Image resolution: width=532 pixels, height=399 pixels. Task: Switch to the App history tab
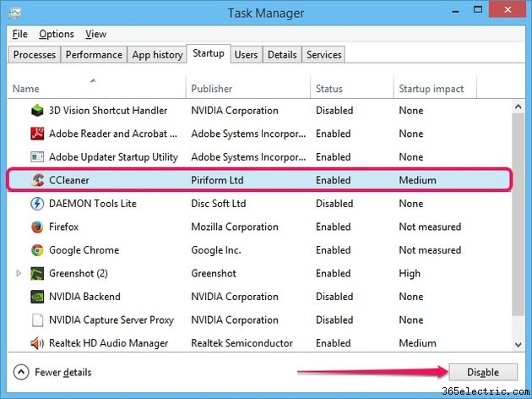157,55
